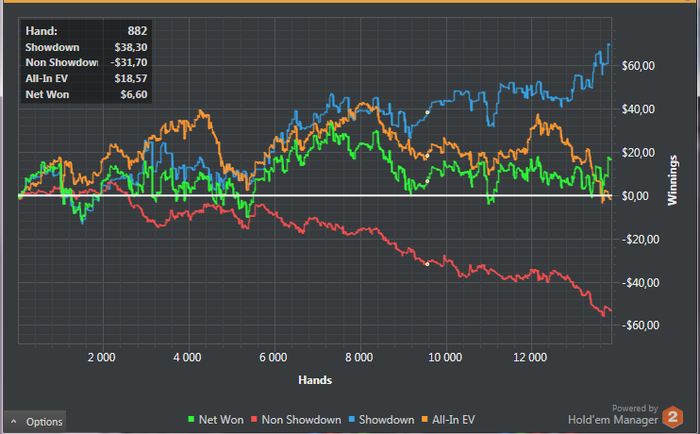The image size is (700, 434).
Task: Click the green Net Won legend swatch
Action: 191,420
